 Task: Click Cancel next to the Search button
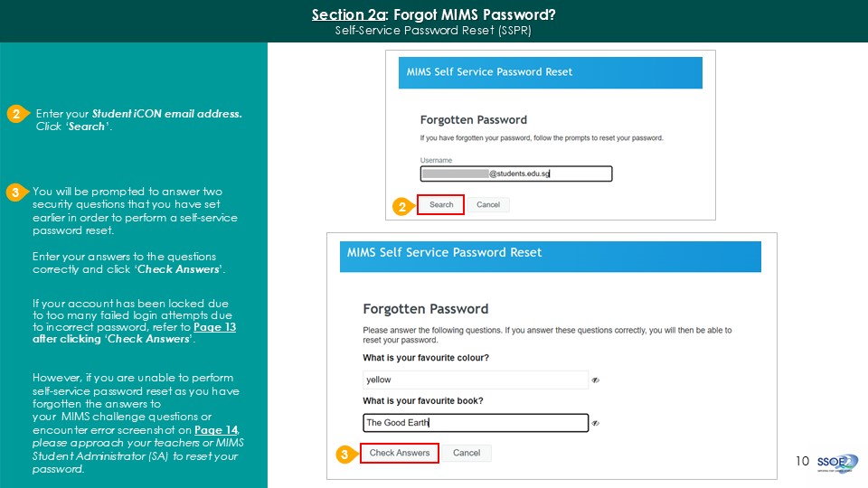(488, 205)
